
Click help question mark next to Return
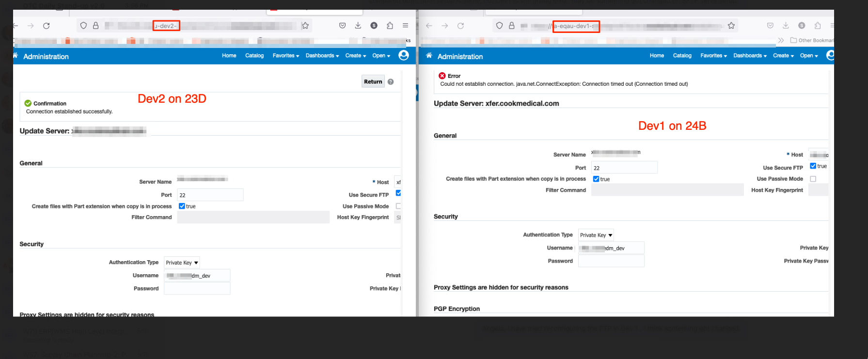click(391, 82)
